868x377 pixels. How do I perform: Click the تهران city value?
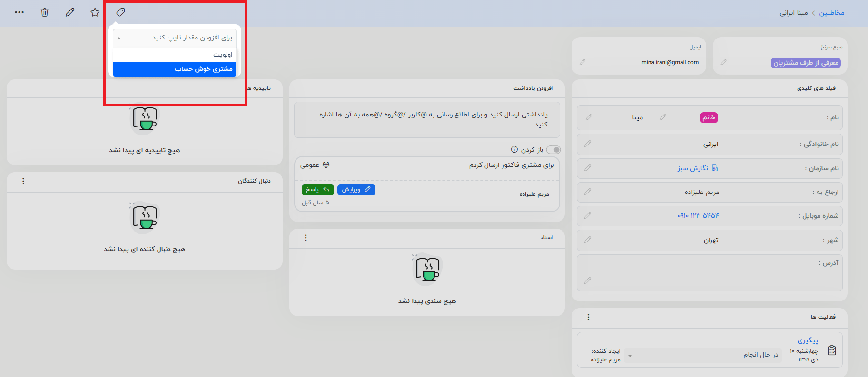point(711,241)
